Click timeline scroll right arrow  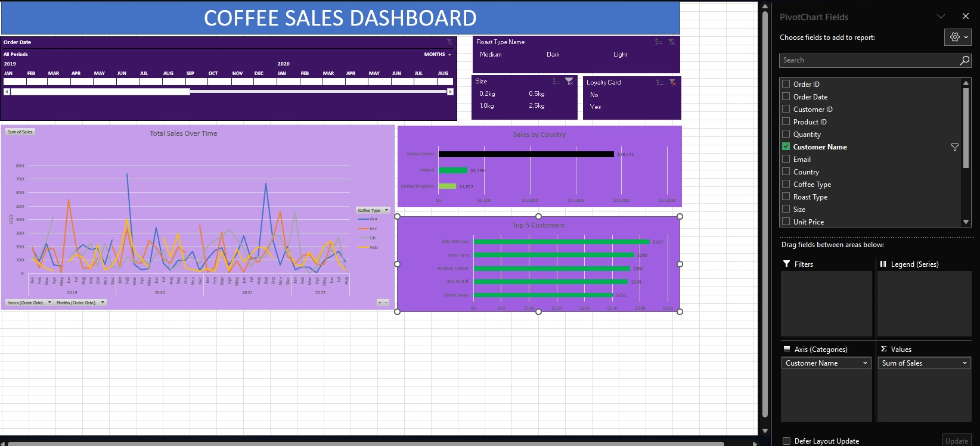(450, 92)
